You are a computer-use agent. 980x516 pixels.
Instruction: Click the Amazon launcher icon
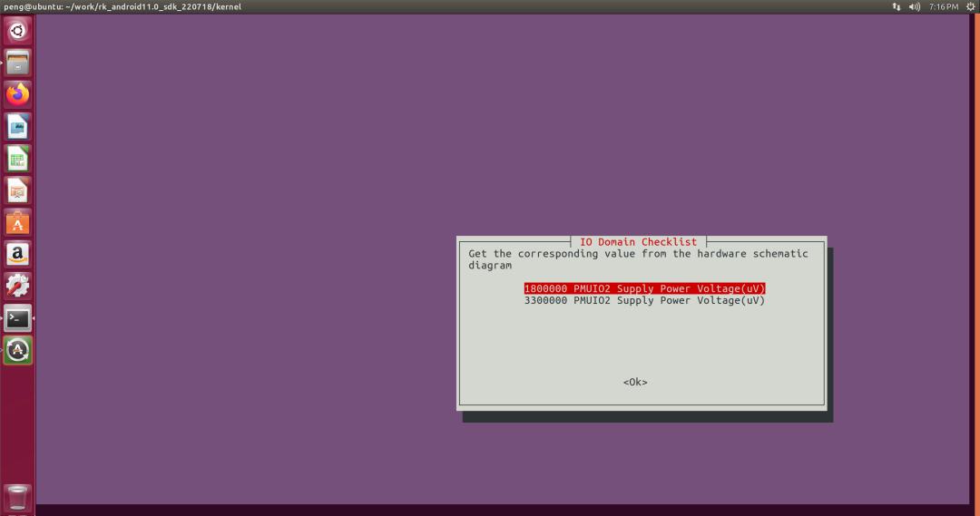[18, 254]
